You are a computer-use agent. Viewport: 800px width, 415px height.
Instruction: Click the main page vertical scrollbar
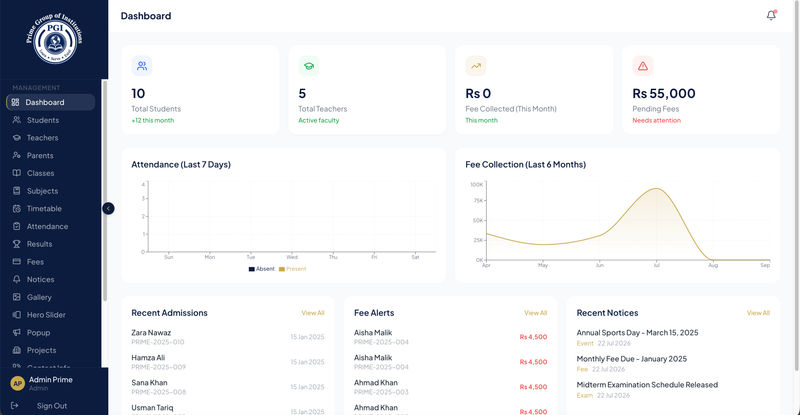797,186
